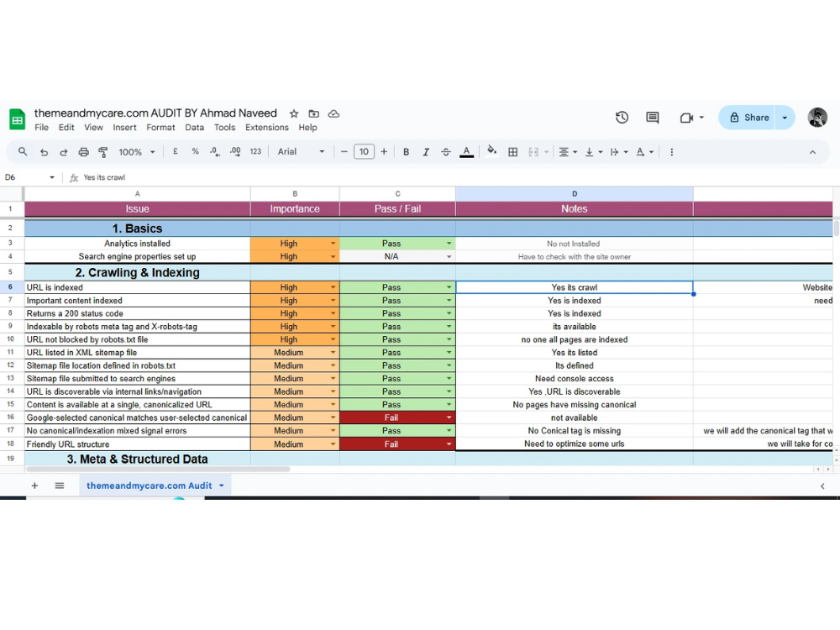Open the Extensions menu

[267, 128]
